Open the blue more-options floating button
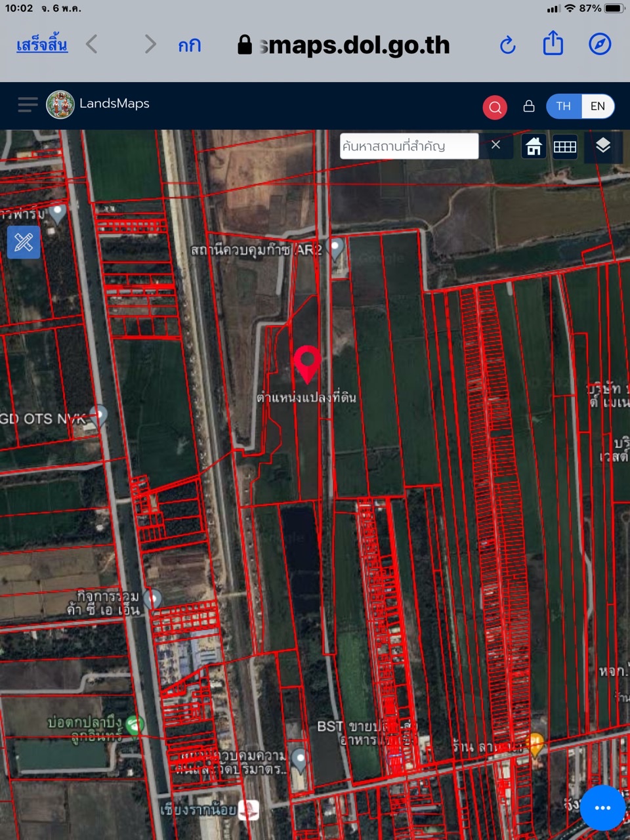Screen dimensions: 630x840 [x=602, y=807]
